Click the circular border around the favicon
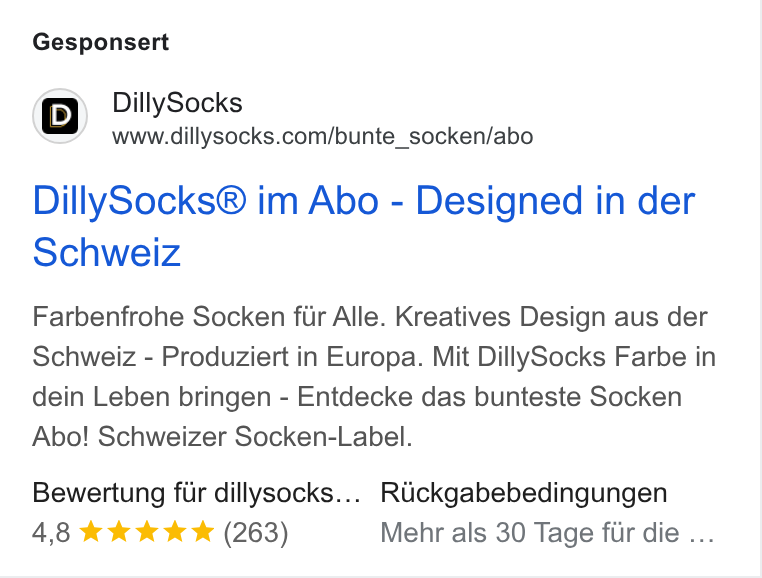Viewport: 762px width, 578px height. (x=60, y=116)
